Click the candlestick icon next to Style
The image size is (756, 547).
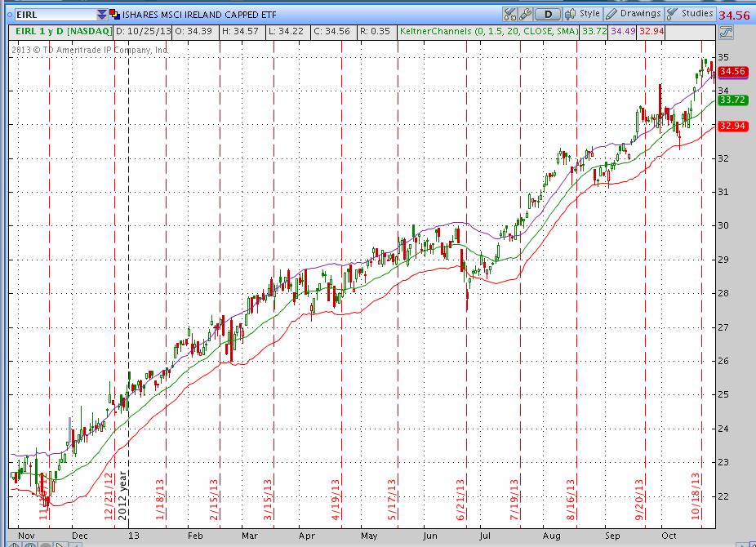(571, 14)
